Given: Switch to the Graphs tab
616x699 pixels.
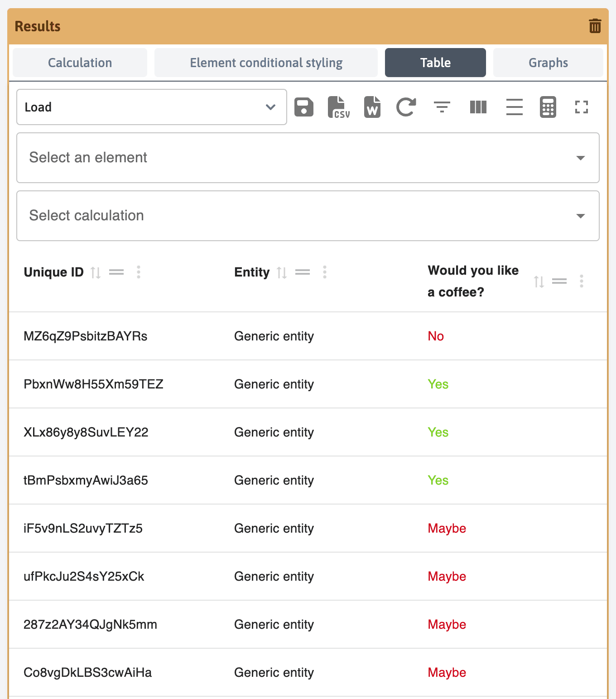Looking at the screenshot, I should pos(548,63).
